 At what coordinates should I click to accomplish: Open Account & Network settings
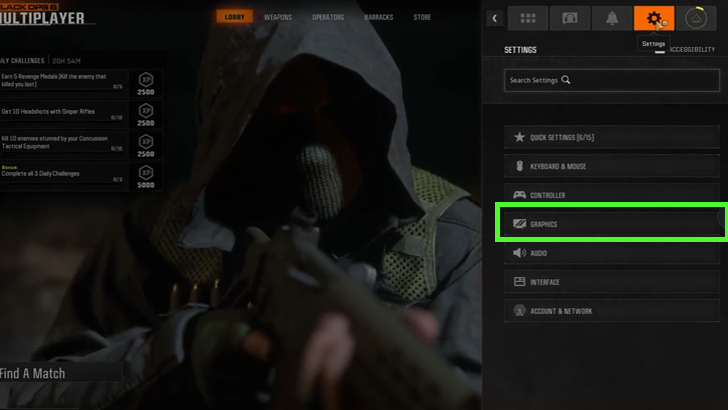(612, 311)
